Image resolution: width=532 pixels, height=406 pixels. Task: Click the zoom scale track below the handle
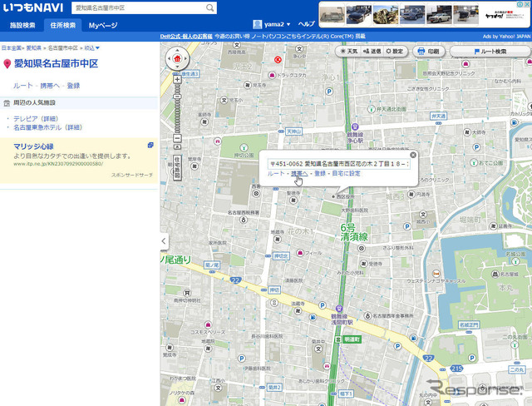click(x=177, y=116)
